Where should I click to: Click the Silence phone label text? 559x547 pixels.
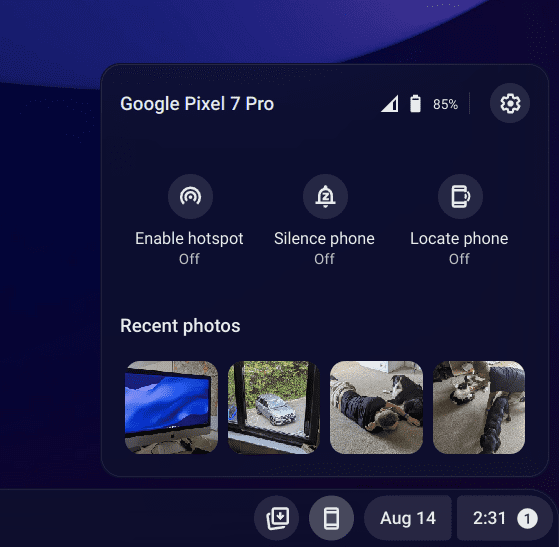[324, 239]
